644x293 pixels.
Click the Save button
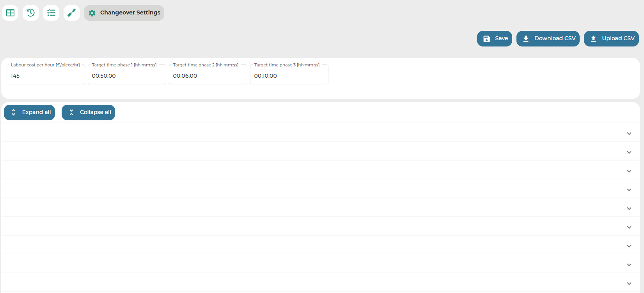[494, 39]
